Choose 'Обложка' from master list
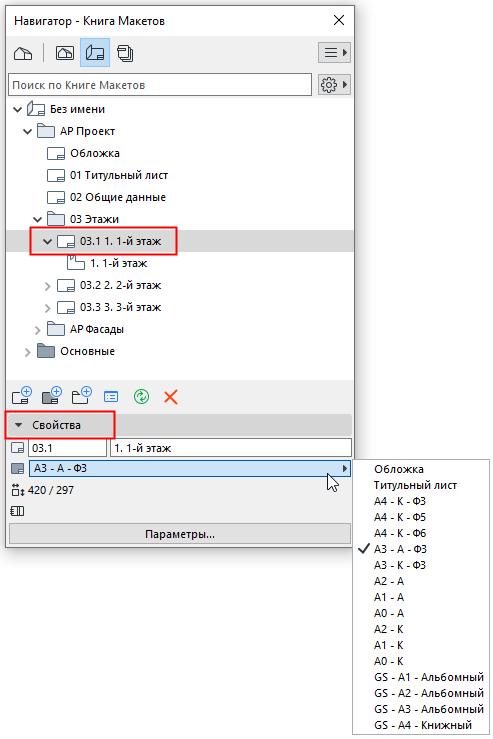This screenshot has height=739, width=493. pos(399,469)
